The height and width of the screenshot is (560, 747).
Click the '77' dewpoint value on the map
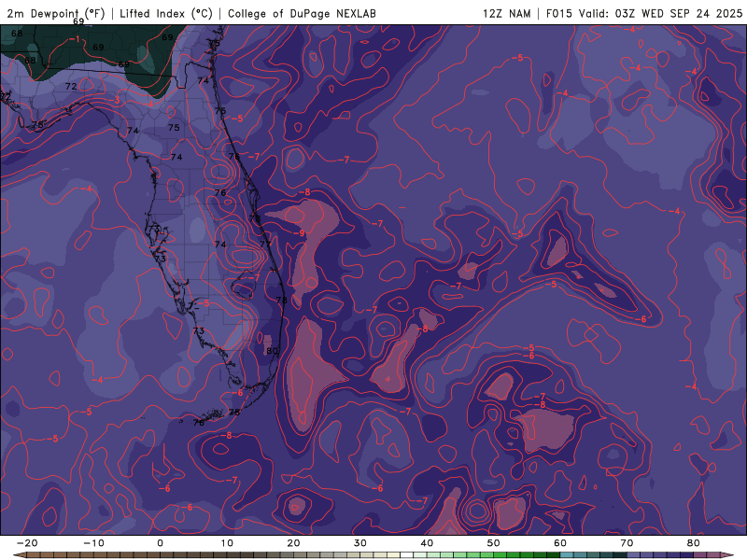click(265, 244)
